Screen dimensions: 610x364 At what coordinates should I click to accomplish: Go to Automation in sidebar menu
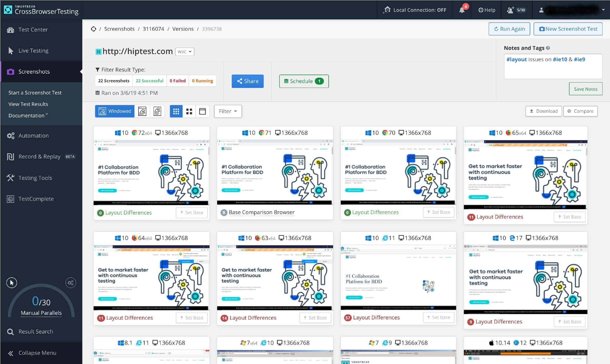click(33, 136)
